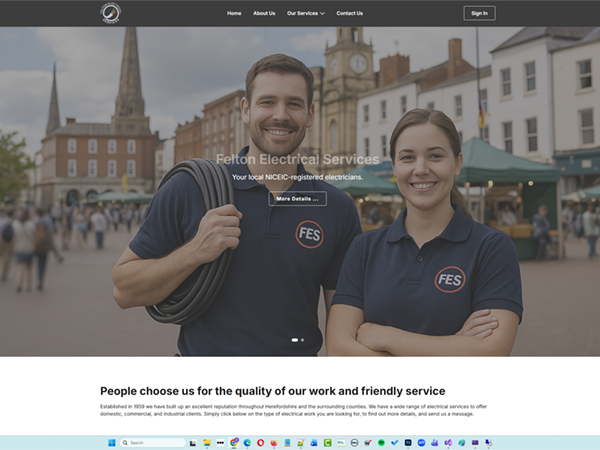Screen dimensions: 600x450
Task: Open the Dell app in the taskbar
Action: 354,443
